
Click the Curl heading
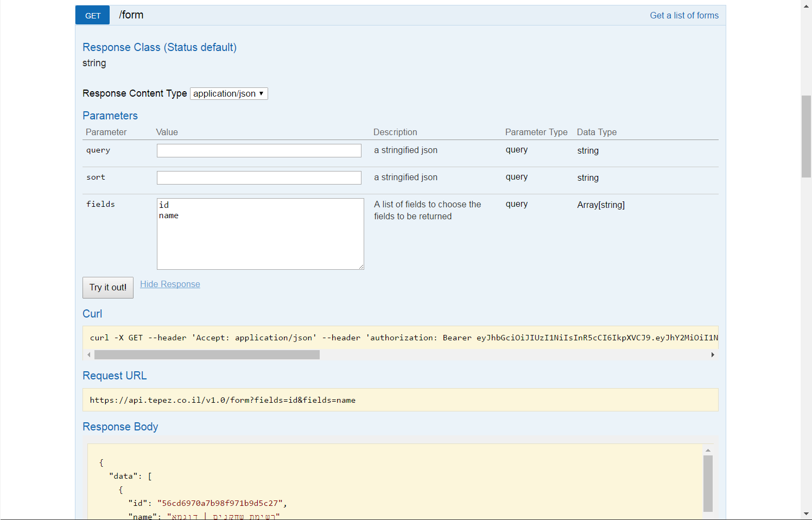[x=92, y=314]
